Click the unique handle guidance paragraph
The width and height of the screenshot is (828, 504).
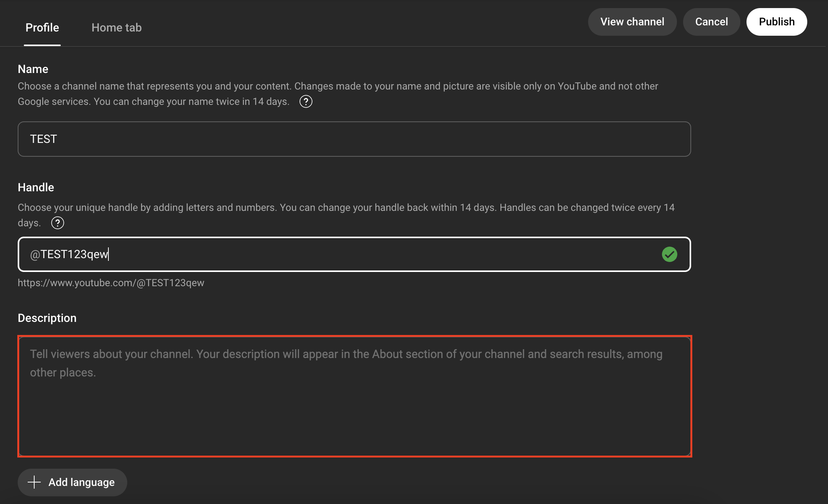pyautogui.click(x=346, y=208)
